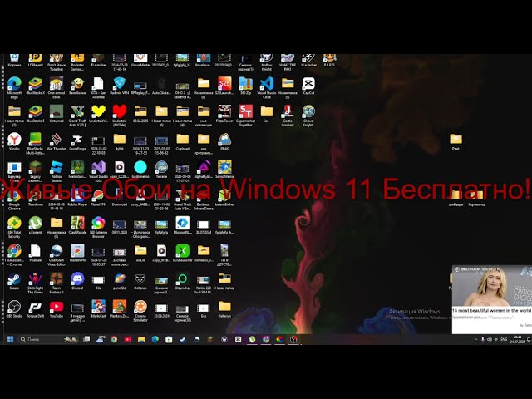Select the pencil2d desktop icon
This screenshot has height=399, width=532.
120,282
